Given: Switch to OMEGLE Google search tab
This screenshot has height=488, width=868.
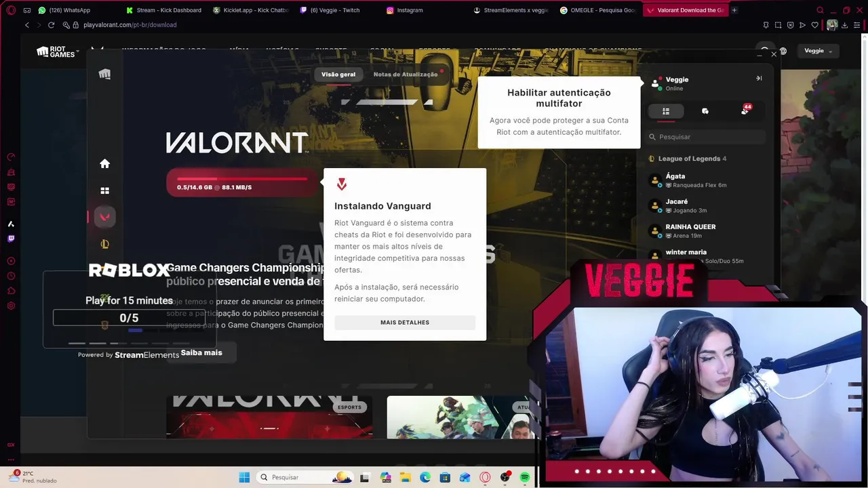Looking at the screenshot, I should (598, 10).
